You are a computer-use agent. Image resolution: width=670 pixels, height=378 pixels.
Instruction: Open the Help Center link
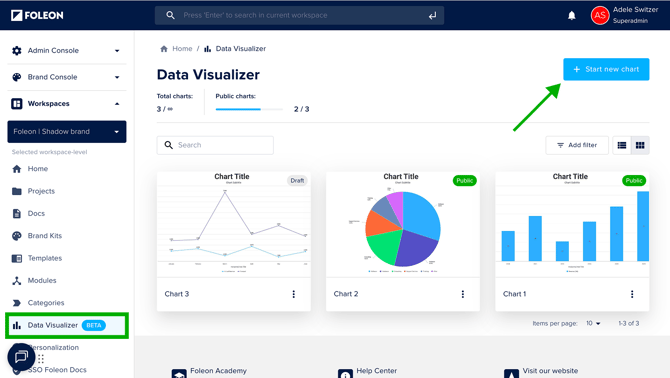pos(376,371)
